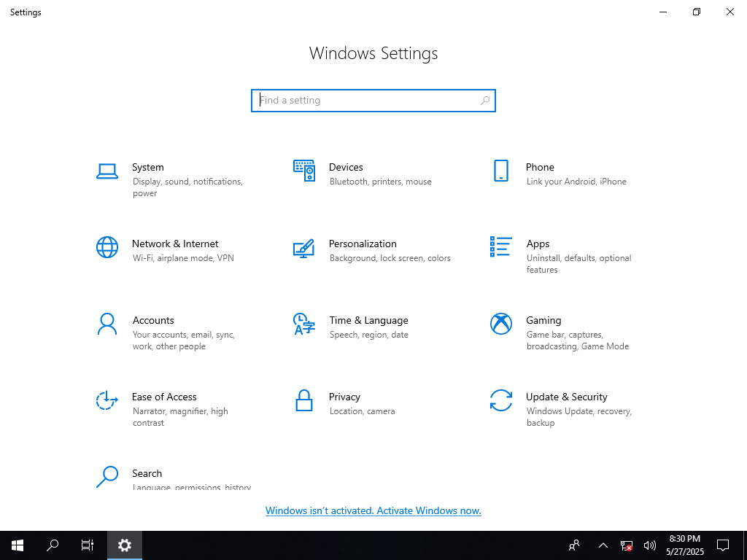Open the People button on the taskbar
The width and height of the screenshot is (747, 560).
574,545
